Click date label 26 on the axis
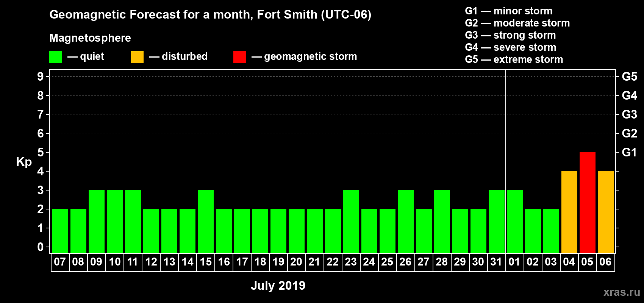The width and height of the screenshot is (644, 303). (x=405, y=262)
